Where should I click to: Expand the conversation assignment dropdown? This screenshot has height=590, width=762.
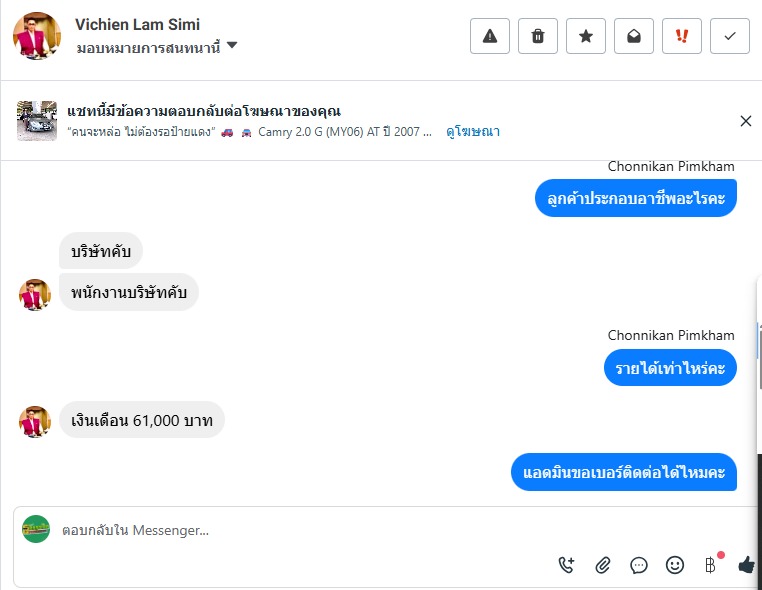point(232,45)
